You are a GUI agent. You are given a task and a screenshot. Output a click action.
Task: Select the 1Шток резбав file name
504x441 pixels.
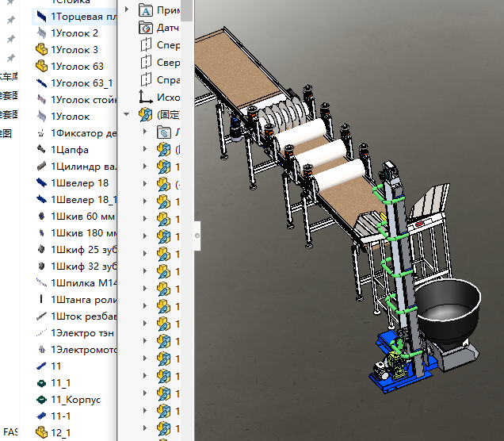point(83,316)
